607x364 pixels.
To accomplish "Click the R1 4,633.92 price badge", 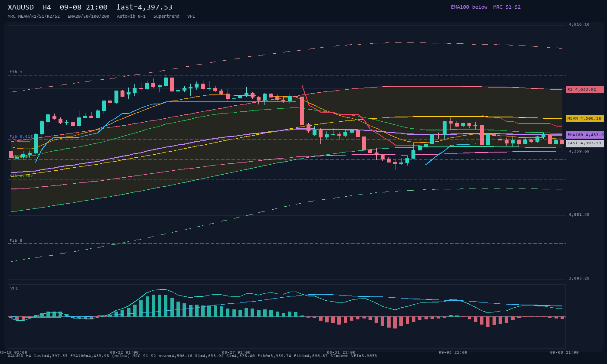I will [585, 89].
